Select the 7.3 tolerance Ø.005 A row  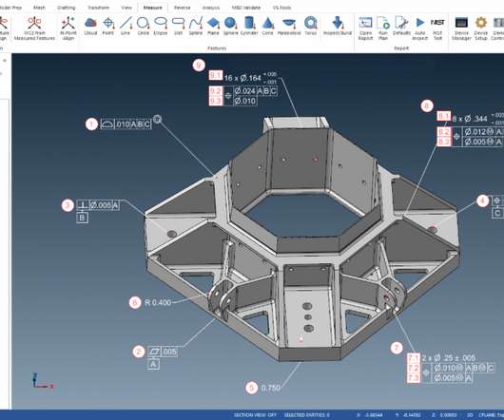tap(453, 378)
